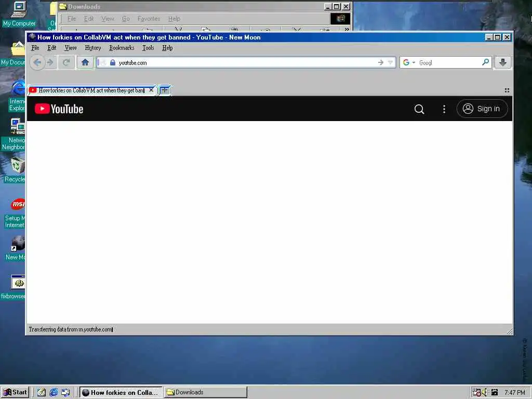Viewport: 532px width, 399px height.
Task: Open the Downloads window Go menu
Action: [126, 19]
